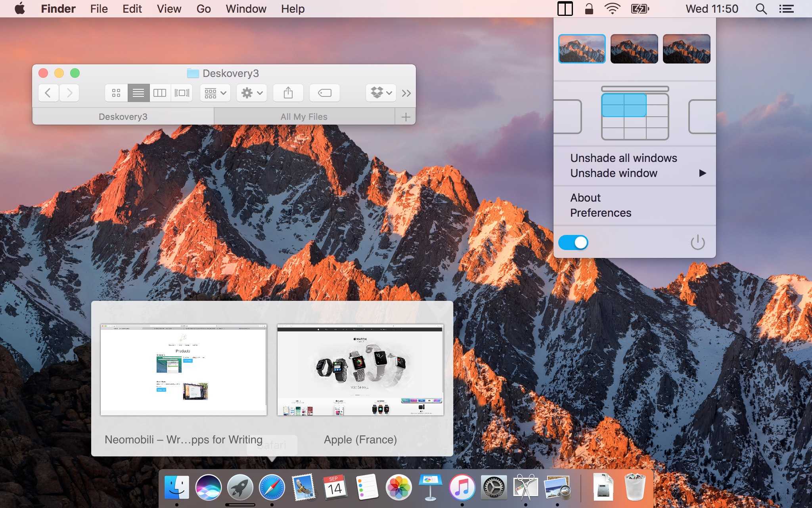Select the middle desktop wallpaper thumbnail

(x=634, y=48)
